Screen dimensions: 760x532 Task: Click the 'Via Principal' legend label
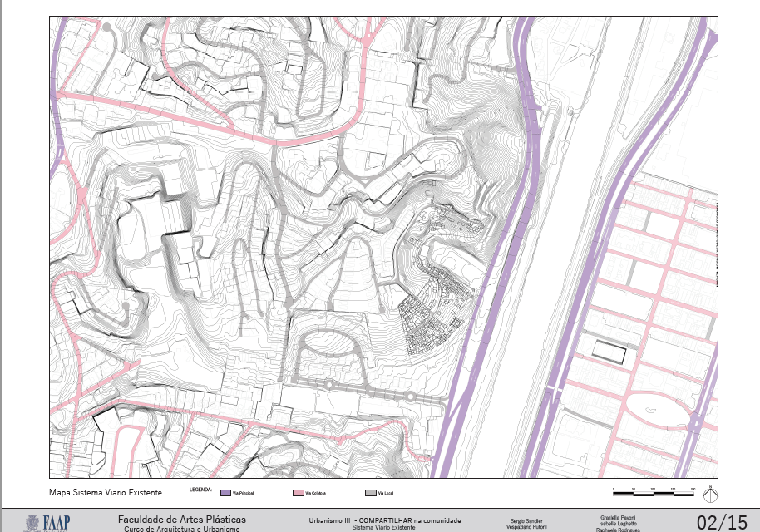242,494
